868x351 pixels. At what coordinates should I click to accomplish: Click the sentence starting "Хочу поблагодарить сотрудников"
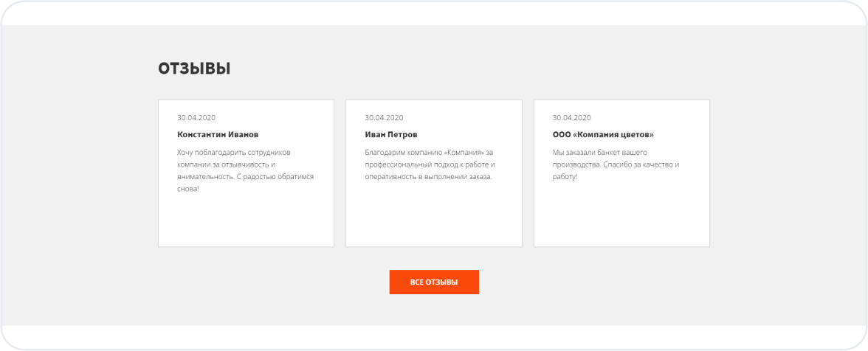(x=234, y=153)
